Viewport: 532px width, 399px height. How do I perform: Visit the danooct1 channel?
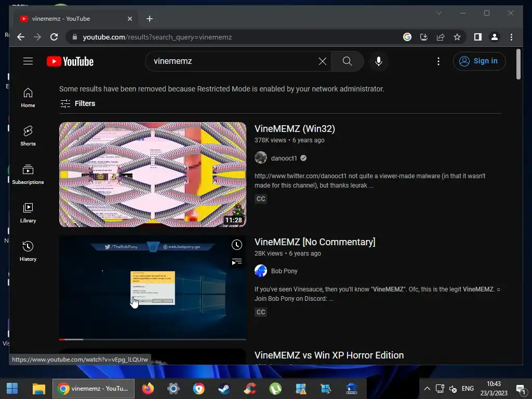[284, 158]
